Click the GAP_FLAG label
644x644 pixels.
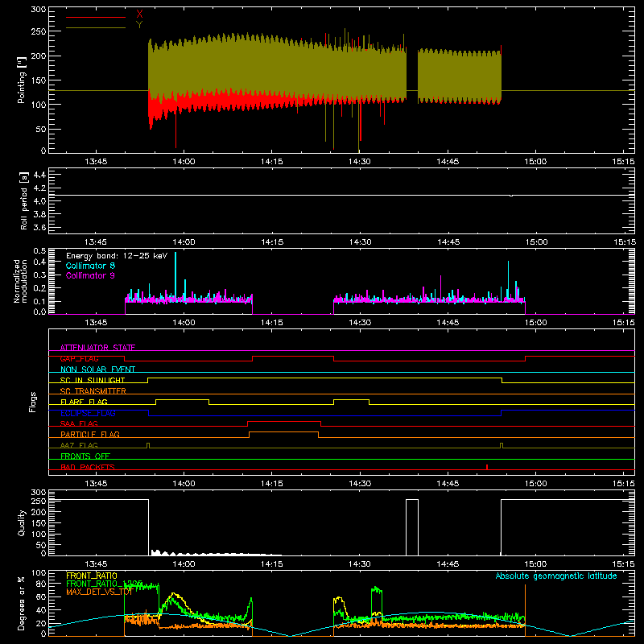pos(79,358)
